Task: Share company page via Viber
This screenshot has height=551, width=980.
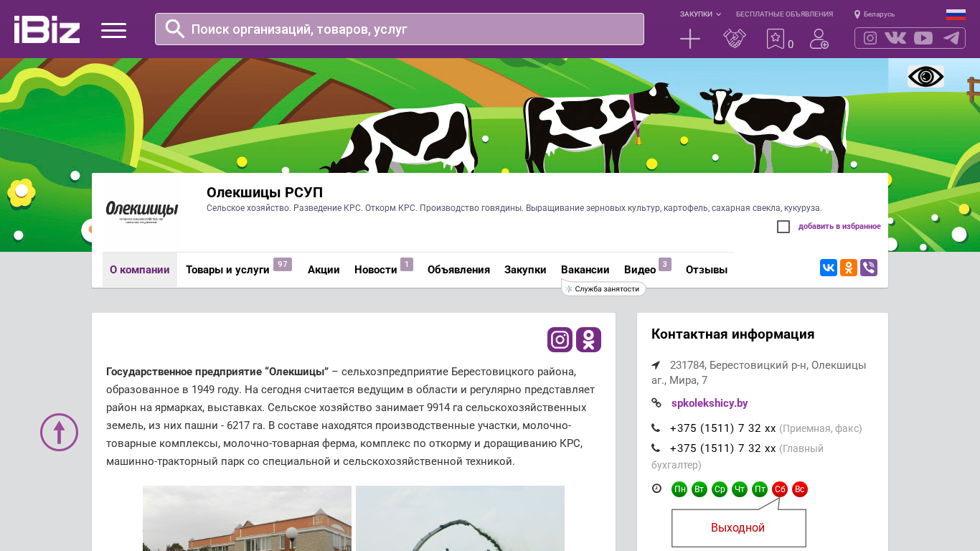Action: [869, 268]
